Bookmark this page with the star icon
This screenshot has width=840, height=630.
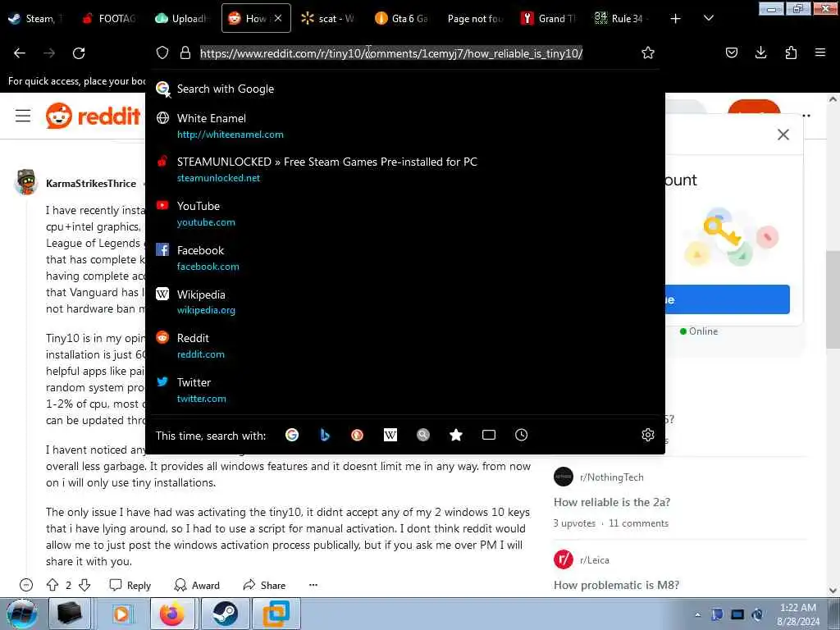click(x=648, y=52)
